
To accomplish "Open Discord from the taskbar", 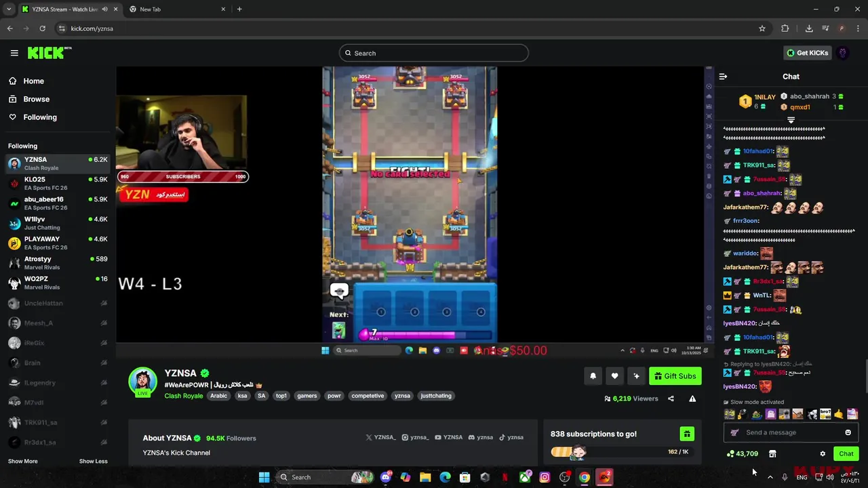I will 386,477.
